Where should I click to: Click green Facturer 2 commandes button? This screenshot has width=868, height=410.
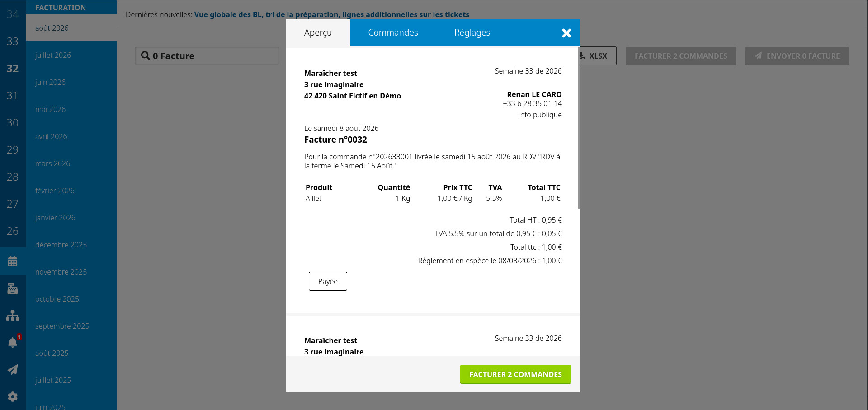pyautogui.click(x=515, y=374)
